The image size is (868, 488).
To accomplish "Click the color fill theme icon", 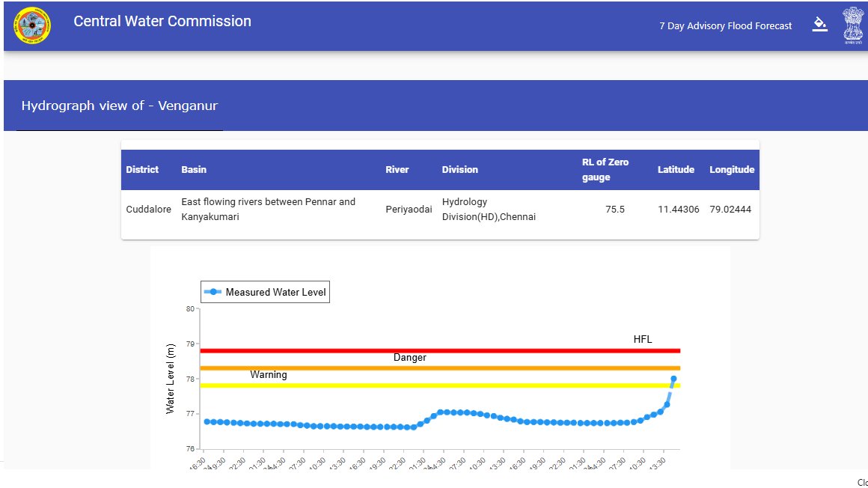I will pos(820,25).
